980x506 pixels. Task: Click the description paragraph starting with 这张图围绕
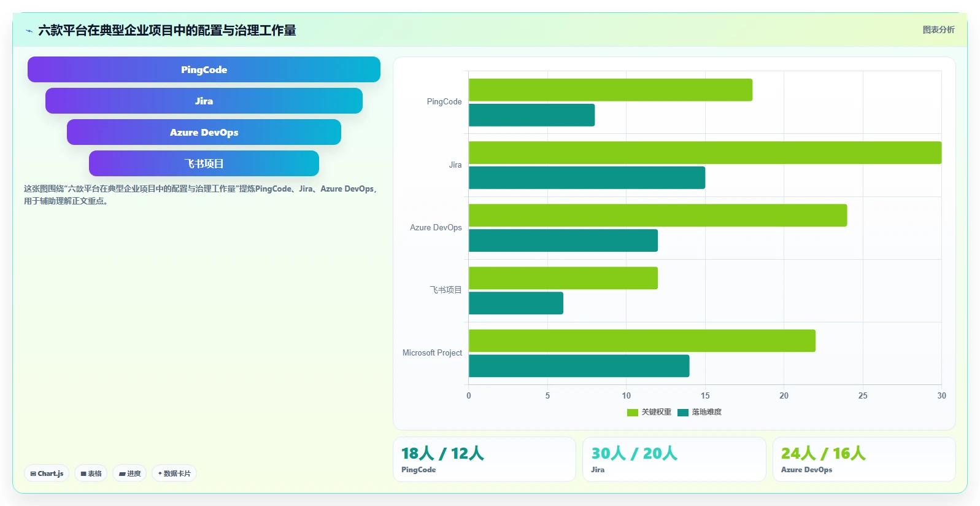tap(201, 195)
